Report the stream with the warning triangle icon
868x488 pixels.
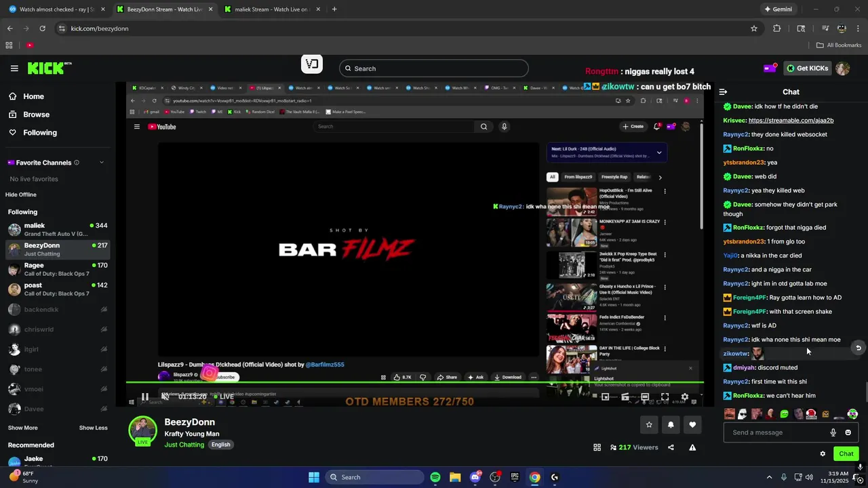tap(692, 447)
